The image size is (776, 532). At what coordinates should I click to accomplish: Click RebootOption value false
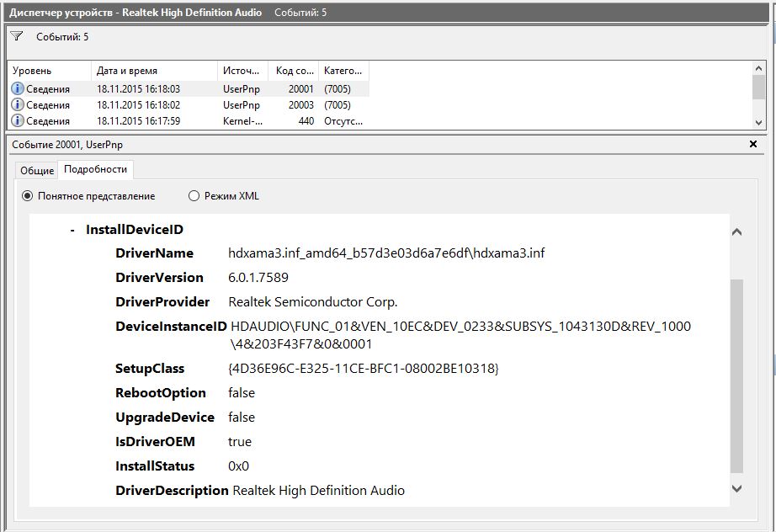241,392
